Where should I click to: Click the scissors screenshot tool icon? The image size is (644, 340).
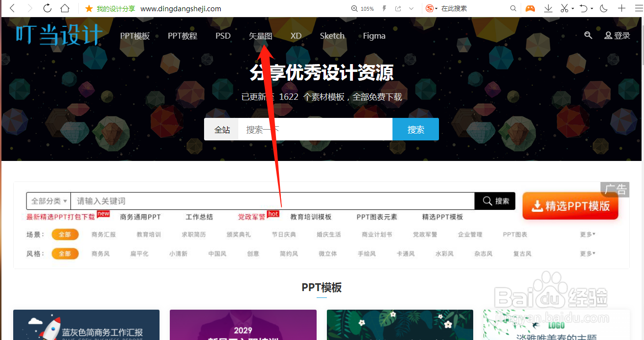564,8
